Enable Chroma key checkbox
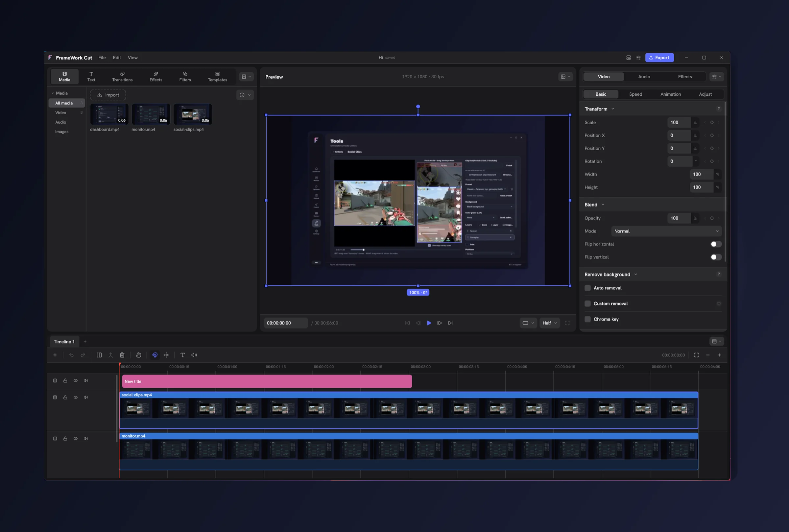This screenshot has height=532, width=789. 588,319
